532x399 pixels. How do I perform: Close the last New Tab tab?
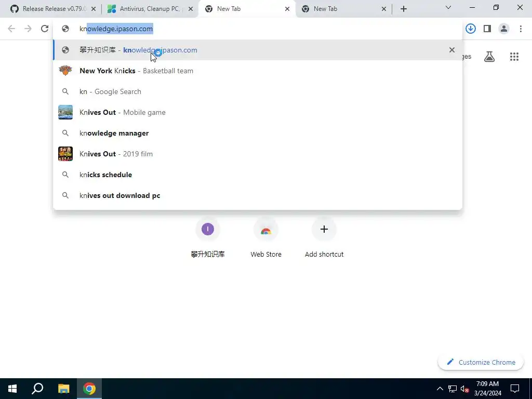click(x=384, y=9)
